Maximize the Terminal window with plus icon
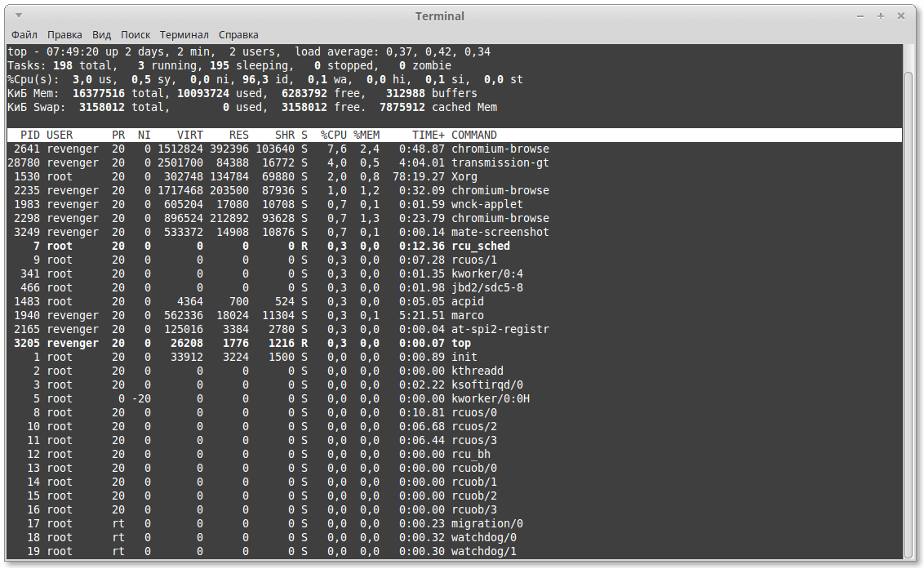924x569 pixels. (881, 16)
